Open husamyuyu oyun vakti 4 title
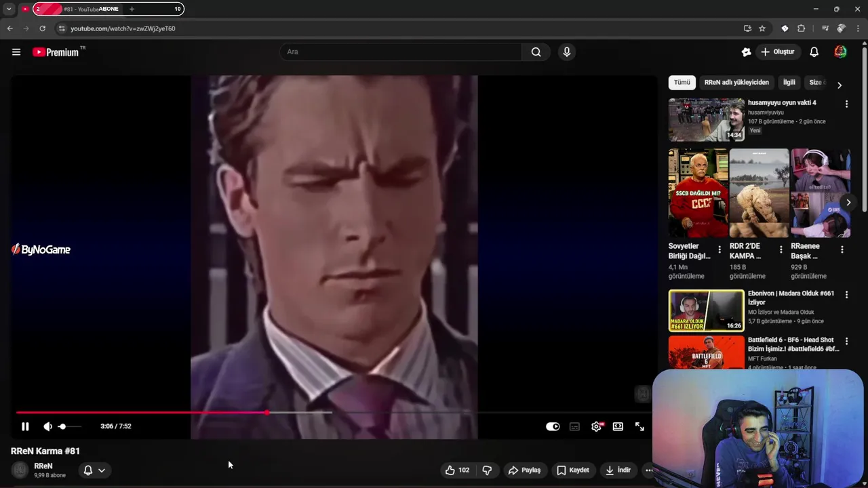The height and width of the screenshot is (488, 868). point(782,103)
